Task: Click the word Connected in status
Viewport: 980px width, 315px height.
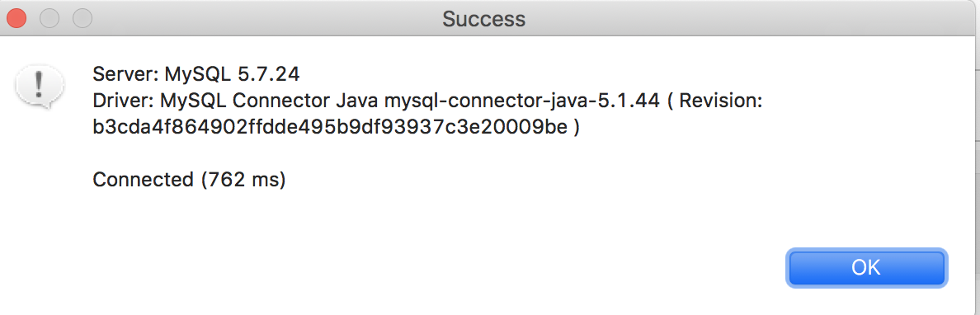Action: pyautogui.click(x=143, y=180)
